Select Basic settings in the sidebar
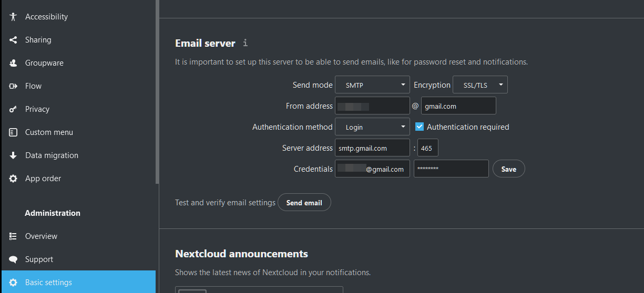 (x=78, y=282)
